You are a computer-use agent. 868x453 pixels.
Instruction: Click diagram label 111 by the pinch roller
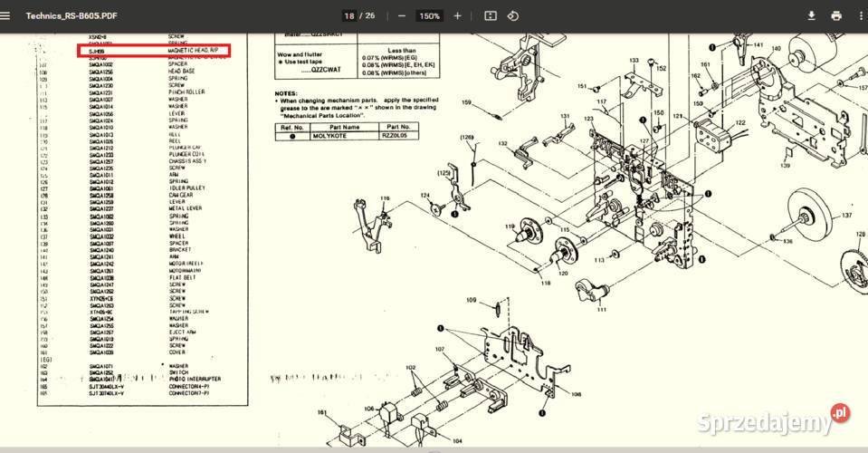pyautogui.click(x=602, y=310)
